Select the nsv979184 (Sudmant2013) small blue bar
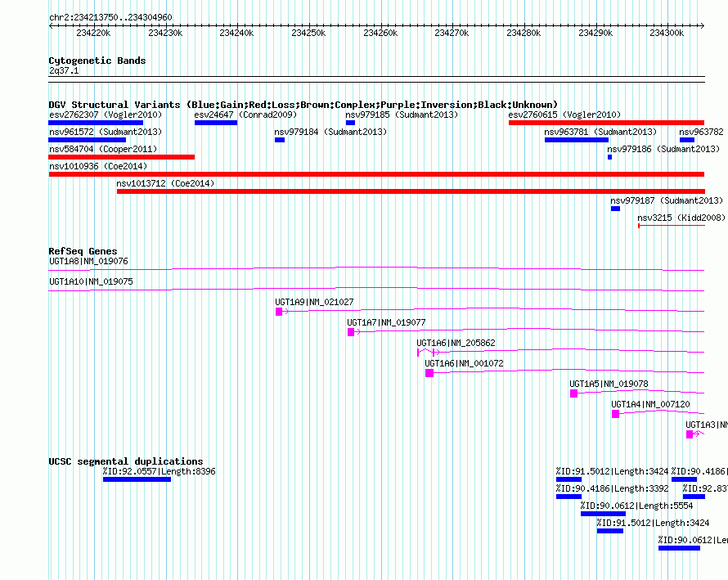The height and width of the screenshot is (580, 728). 280,140
